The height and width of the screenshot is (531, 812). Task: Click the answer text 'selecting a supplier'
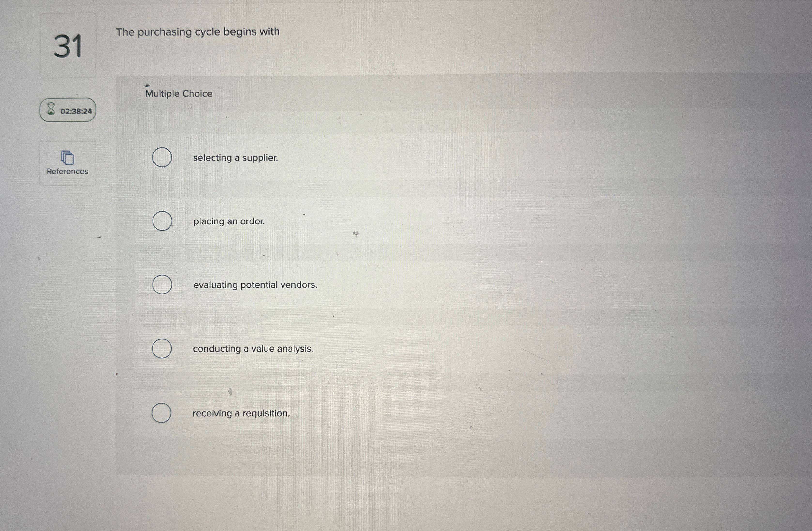pyautogui.click(x=235, y=158)
